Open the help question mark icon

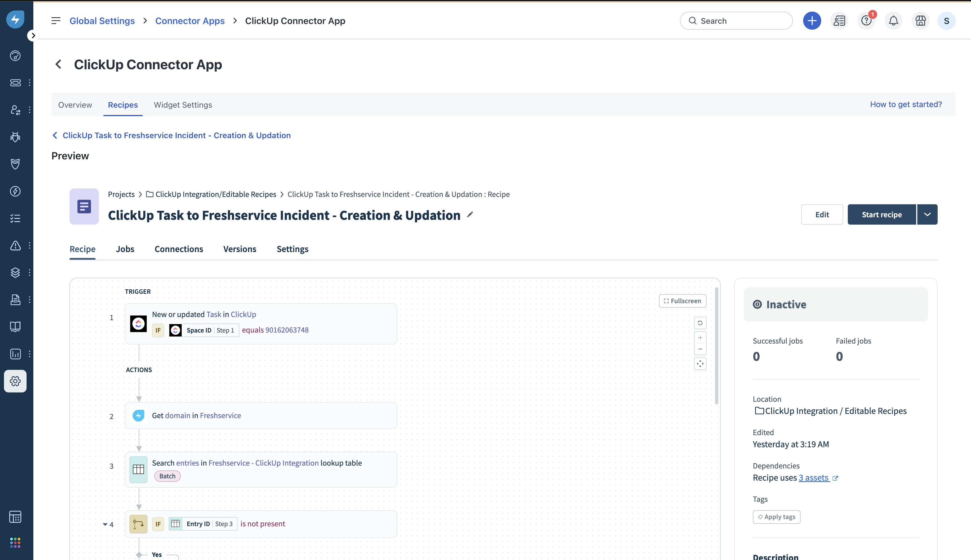[x=866, y=21]
